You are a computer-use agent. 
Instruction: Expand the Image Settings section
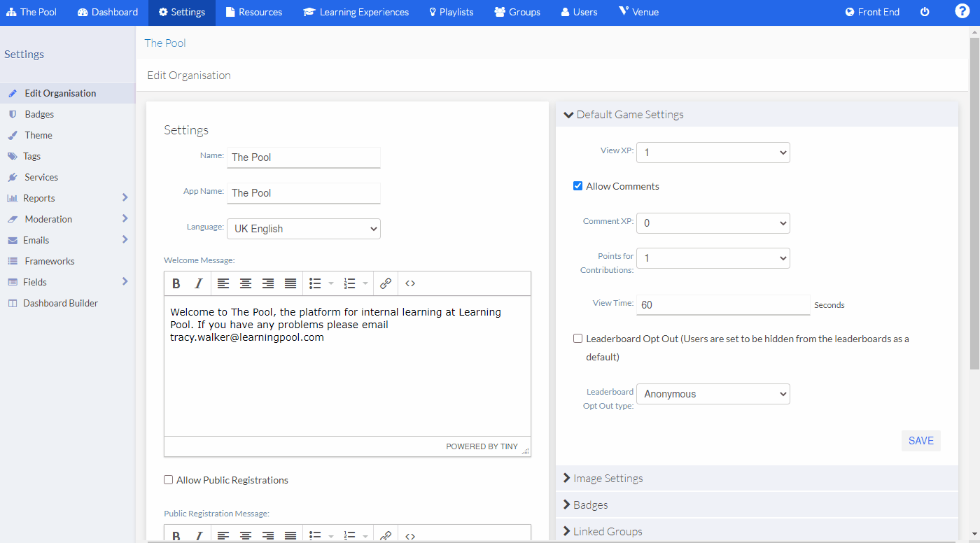tap(608, 478)
